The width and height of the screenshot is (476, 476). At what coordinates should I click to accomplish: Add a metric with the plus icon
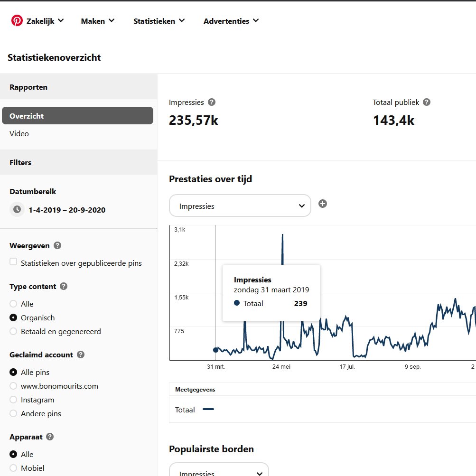pos(323,204)
